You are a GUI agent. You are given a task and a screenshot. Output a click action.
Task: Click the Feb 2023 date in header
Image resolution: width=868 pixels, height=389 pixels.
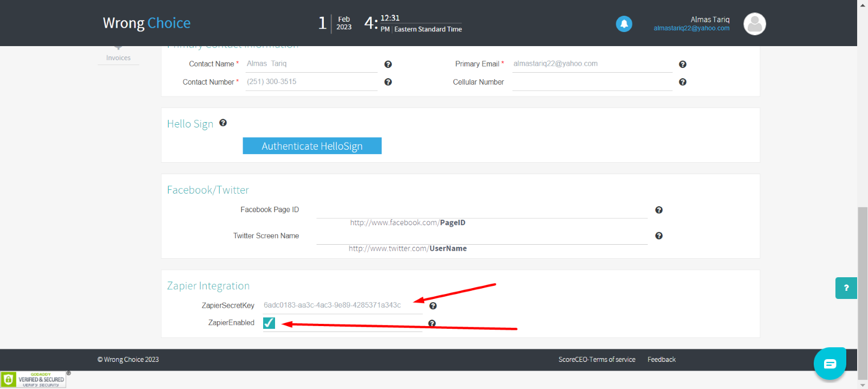tap(344, 23)
